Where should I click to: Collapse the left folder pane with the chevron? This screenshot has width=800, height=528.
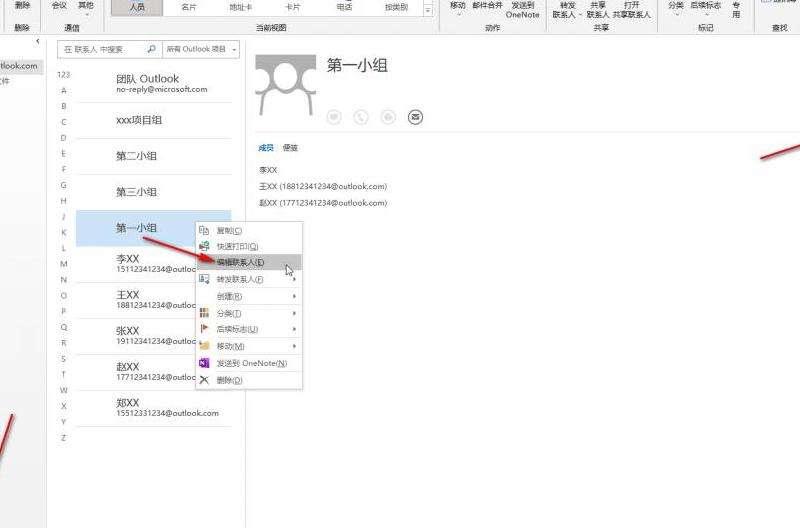(38, 42)
